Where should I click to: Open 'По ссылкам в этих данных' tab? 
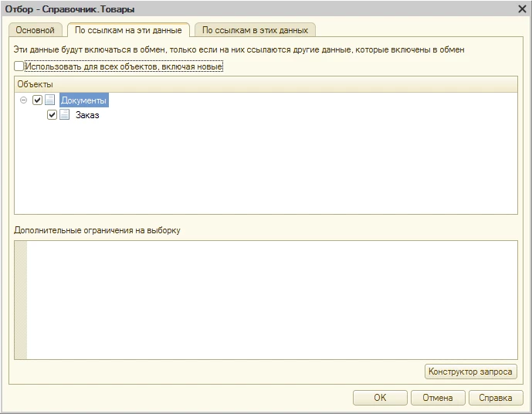pyautogui.click(x=255, y=30)
